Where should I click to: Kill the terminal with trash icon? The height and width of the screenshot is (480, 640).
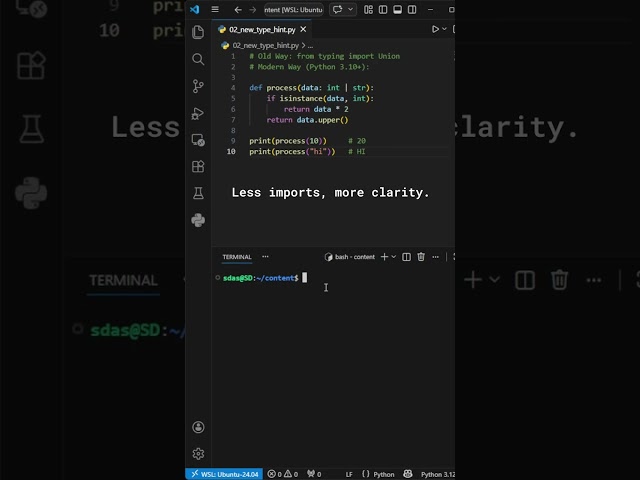point(421,257)
